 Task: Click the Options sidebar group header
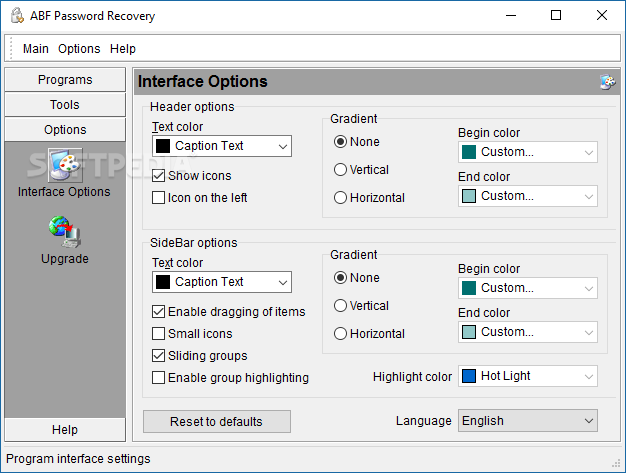click(65, 130)
